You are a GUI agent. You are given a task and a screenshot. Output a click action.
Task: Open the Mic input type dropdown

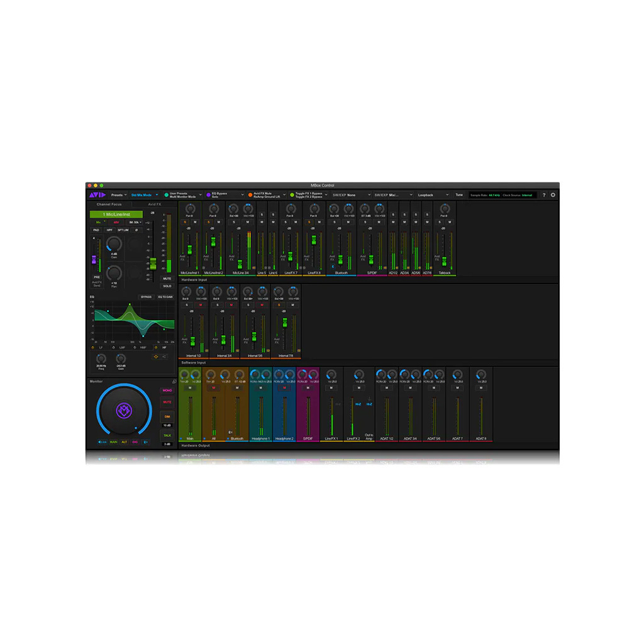coord(100,222)
